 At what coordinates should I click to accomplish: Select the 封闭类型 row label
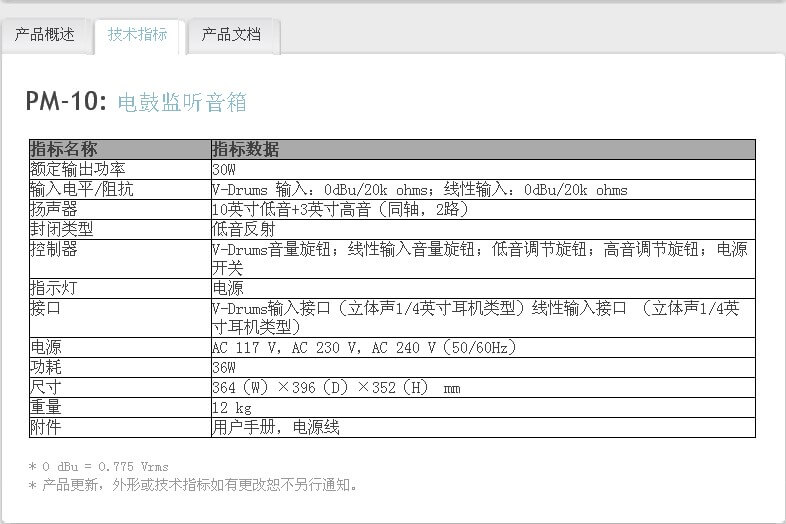click(x=62, y=229)
